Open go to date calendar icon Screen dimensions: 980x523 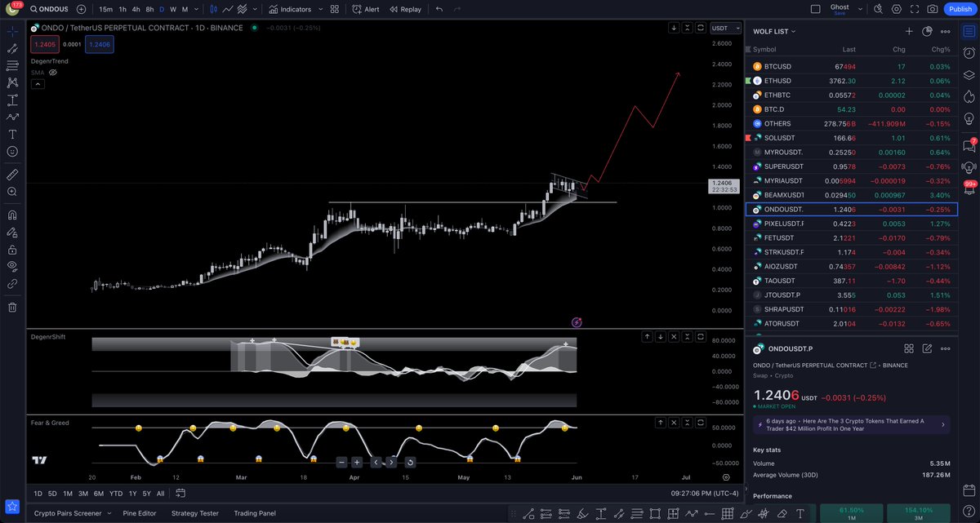tap(180, 493)
